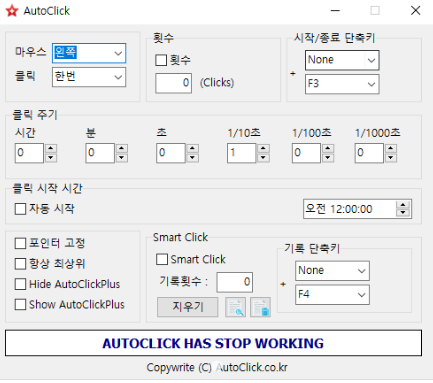
Task: Open the record hotkey modifier None dropdown
Action: tap(332, 271)
